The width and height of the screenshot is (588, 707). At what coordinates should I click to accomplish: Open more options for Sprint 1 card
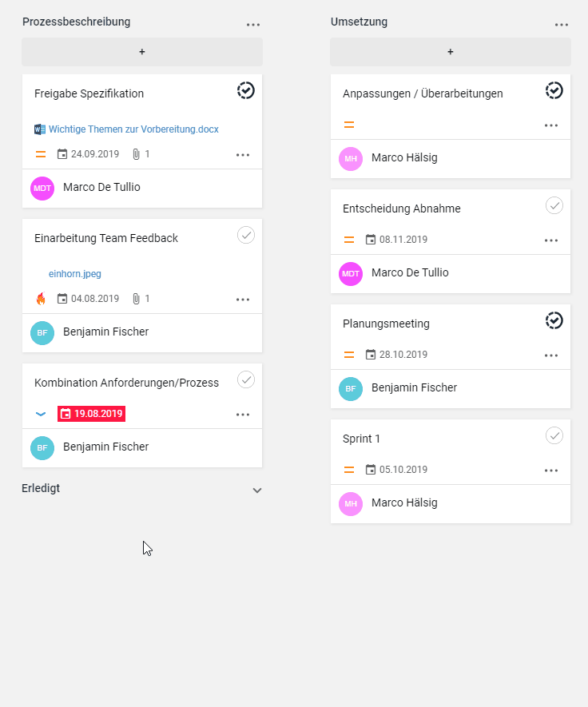point(551,471)
